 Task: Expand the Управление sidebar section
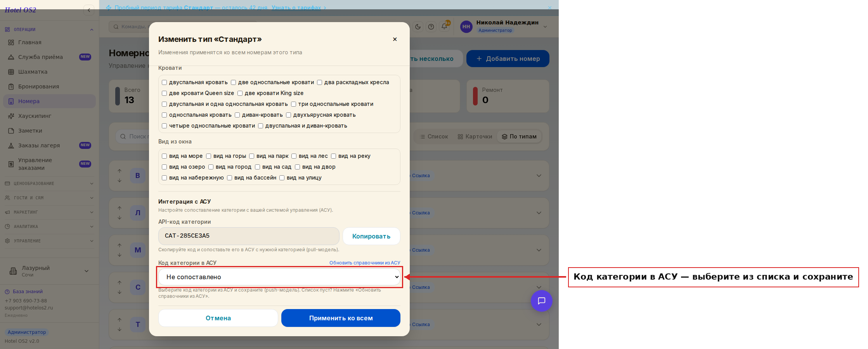[49, 241]
